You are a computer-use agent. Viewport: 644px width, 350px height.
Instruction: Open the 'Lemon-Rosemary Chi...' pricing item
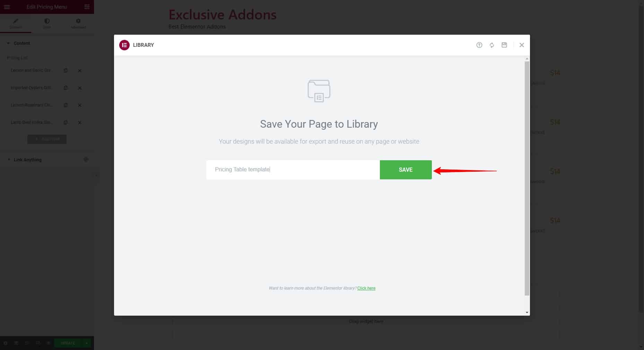(32, 105)
